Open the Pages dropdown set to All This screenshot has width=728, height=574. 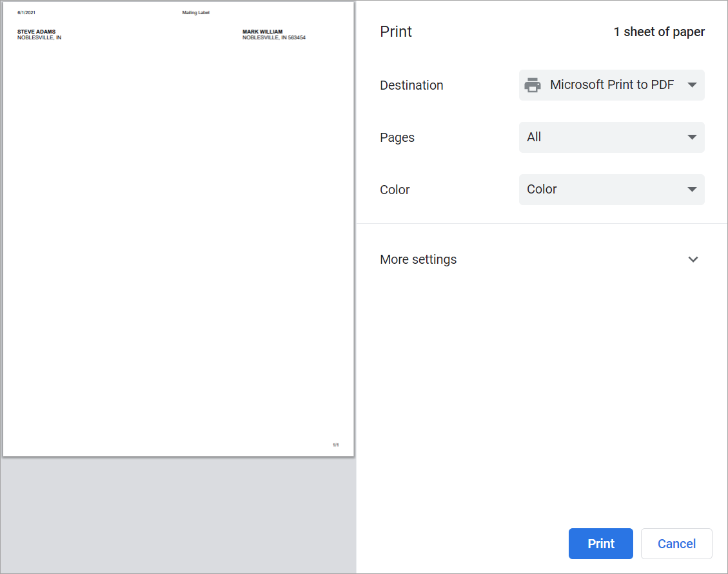click(x=611, y=137)
